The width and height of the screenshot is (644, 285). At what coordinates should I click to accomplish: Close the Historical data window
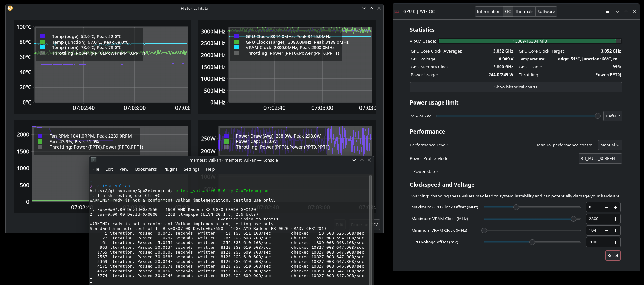coord(379,8)
